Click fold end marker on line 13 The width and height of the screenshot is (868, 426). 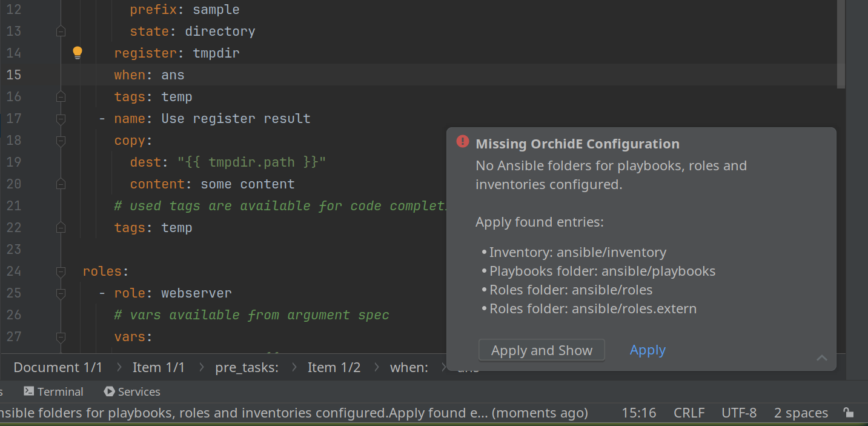[61, 31]
